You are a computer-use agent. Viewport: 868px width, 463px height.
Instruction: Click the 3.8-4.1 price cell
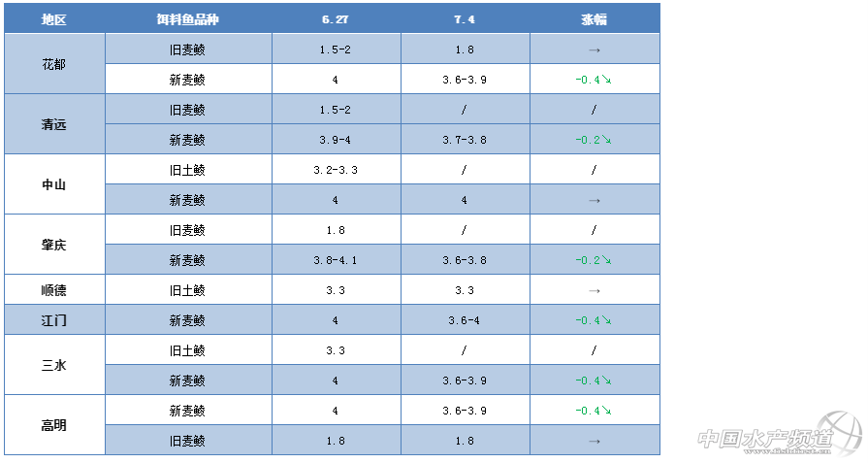pos(336,260)
